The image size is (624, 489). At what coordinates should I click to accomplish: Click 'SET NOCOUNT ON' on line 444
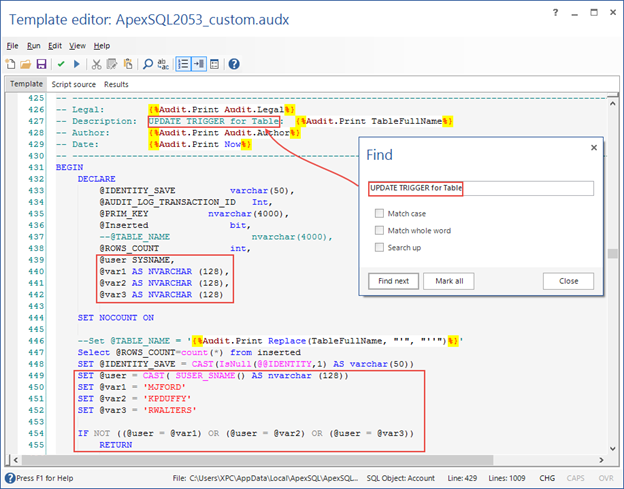tap(115, 318)
